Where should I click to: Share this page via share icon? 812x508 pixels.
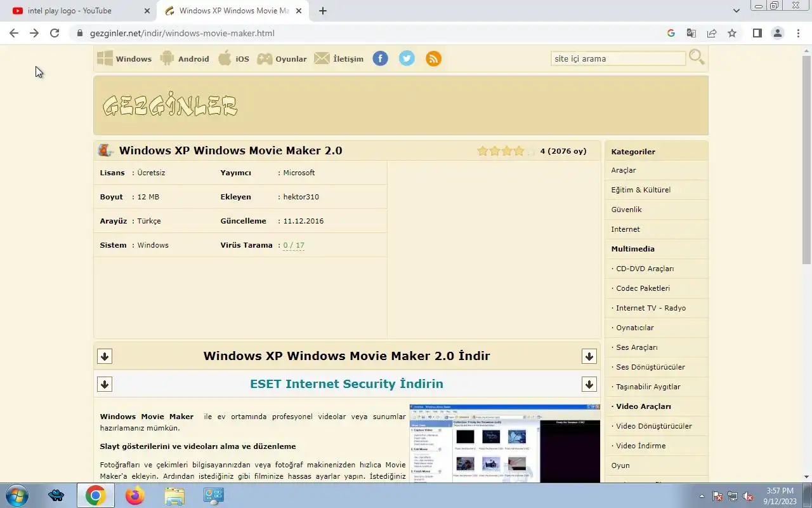(712, 33)
